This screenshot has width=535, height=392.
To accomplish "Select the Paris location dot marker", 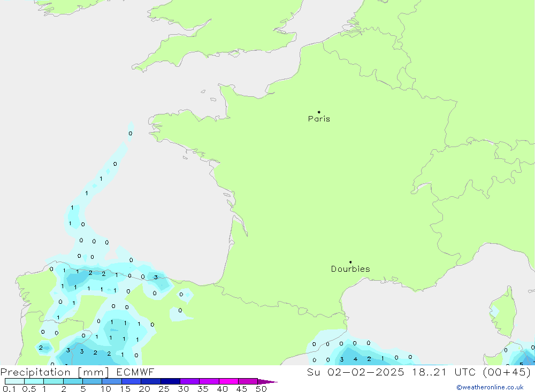I will pyautogui.click(x=319, y=112).
